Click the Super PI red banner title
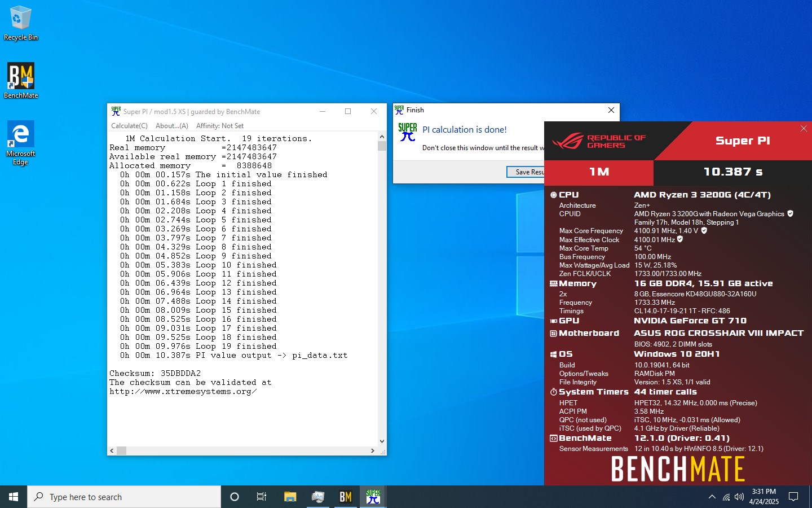This screenshot has width=812, height=508. coord(743,141)
